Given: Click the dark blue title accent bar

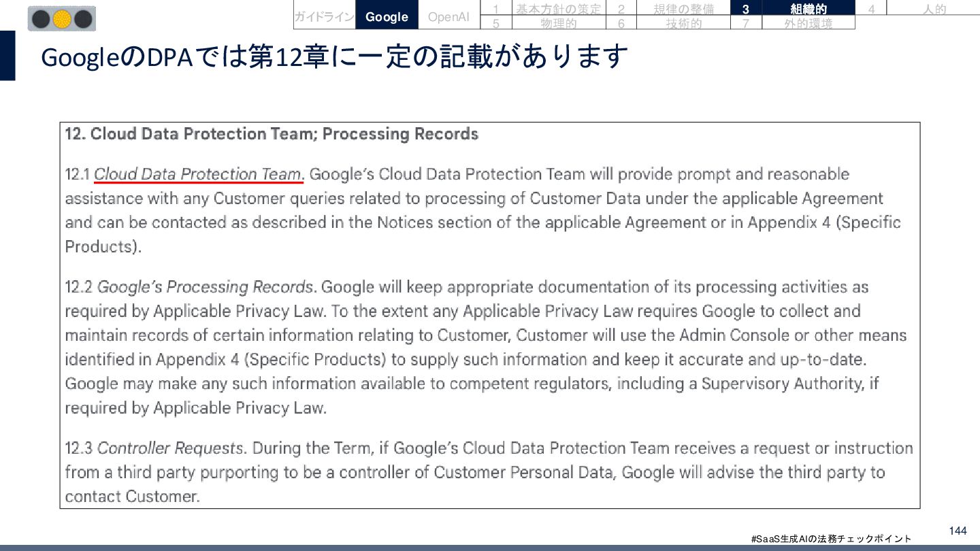Looking at the screenshot, I should pos(7,56).
